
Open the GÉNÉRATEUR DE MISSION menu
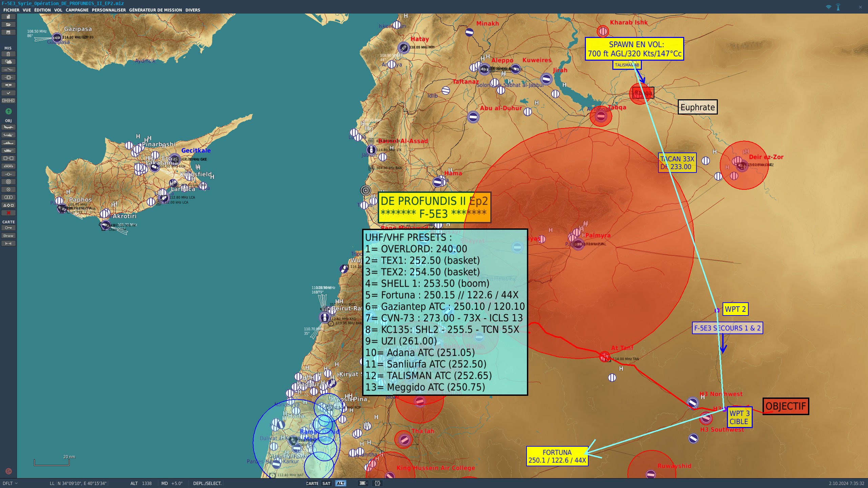155,10
